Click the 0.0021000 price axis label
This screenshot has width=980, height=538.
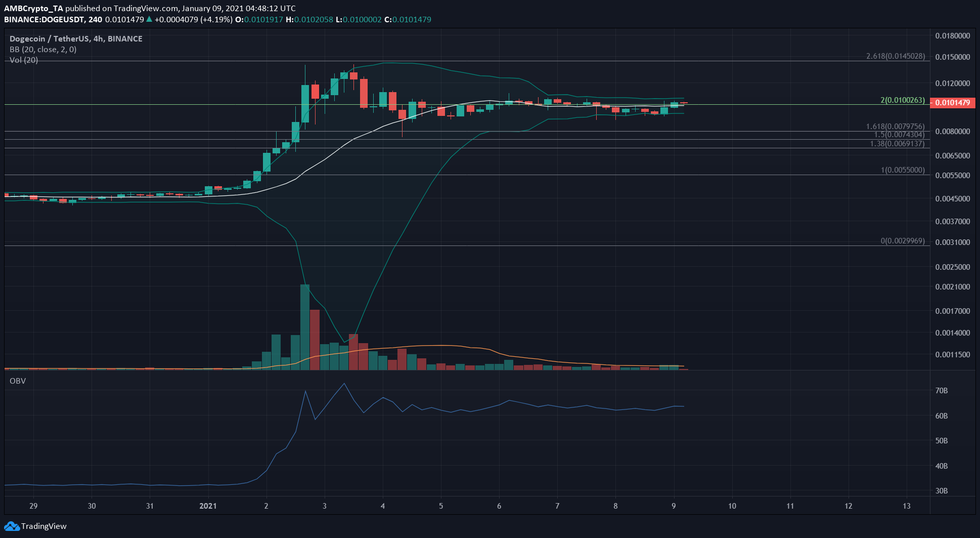click(953, 287)
